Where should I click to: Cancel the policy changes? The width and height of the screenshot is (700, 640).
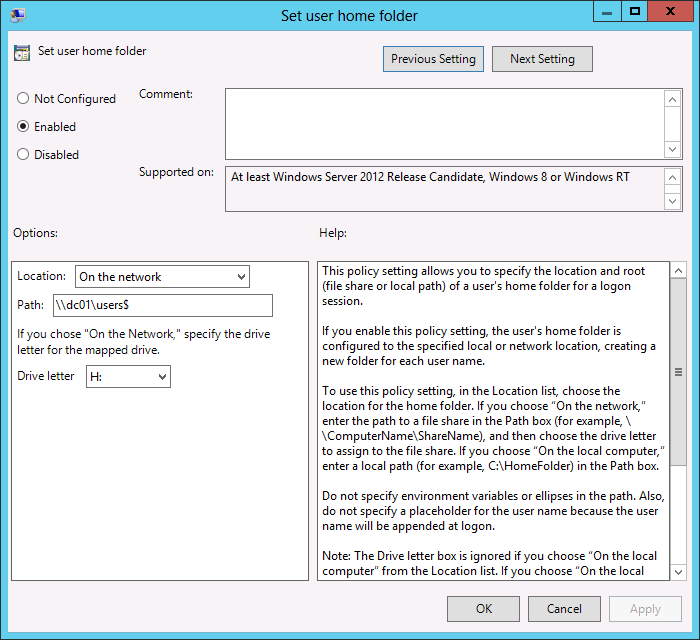pos(564,608)
